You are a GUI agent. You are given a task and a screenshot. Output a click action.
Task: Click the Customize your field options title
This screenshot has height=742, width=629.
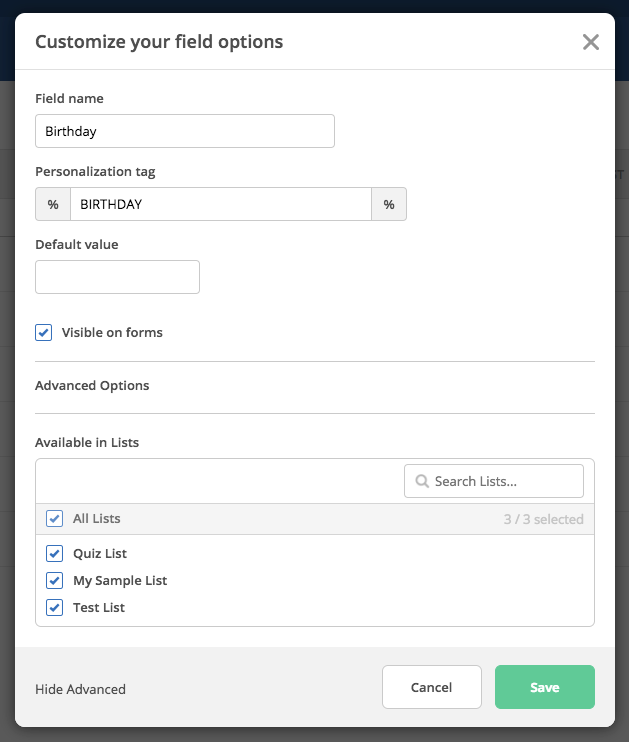(159, 42)
